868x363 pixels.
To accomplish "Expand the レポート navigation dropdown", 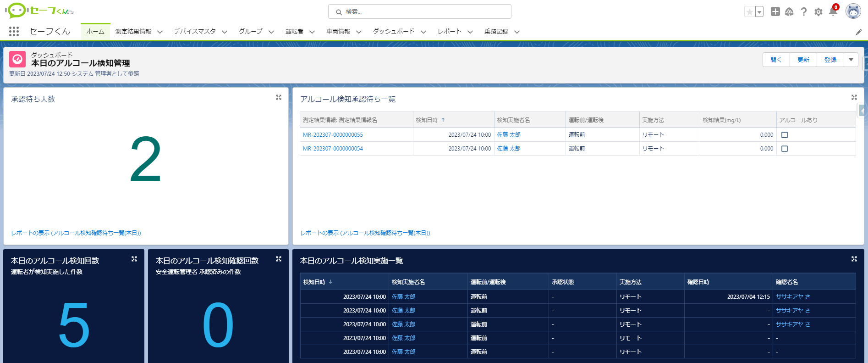I will pos(470,32).
